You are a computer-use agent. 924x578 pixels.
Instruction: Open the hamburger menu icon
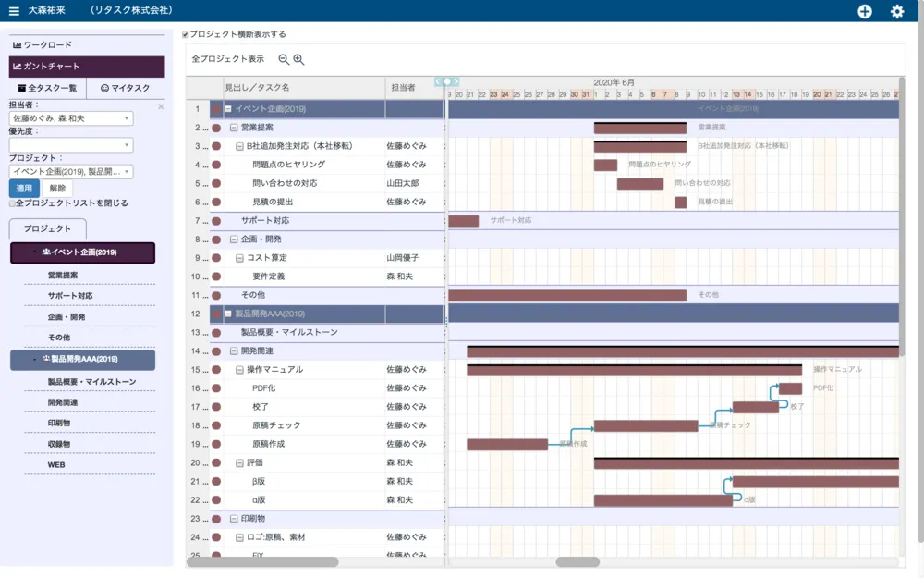[14, 10]
